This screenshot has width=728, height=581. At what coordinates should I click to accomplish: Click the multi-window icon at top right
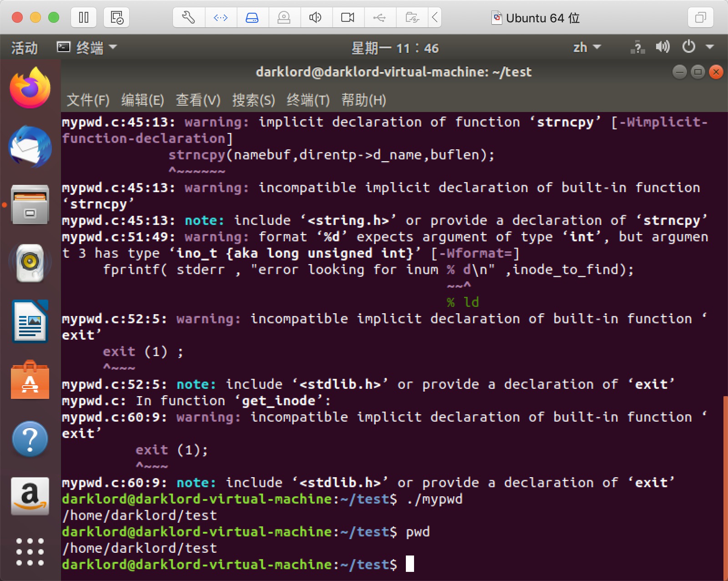tap(701, 18)
